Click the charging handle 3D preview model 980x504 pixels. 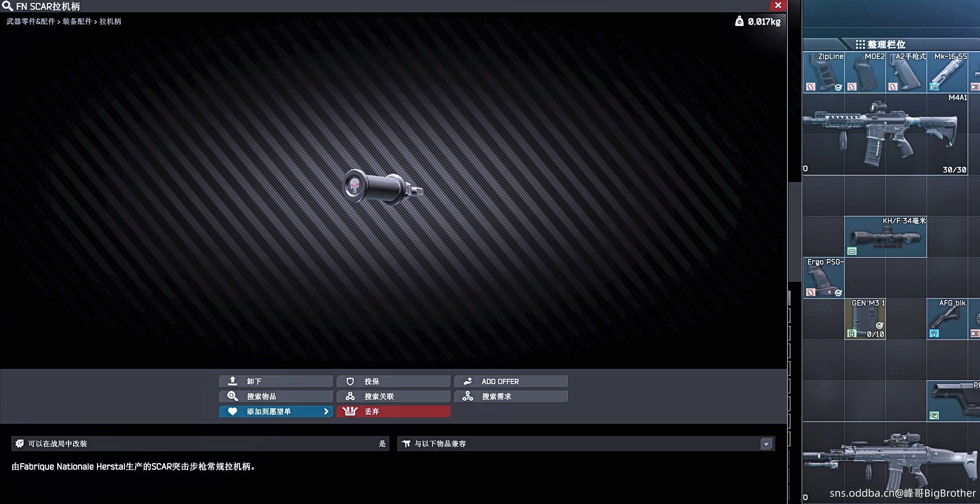[x=382, y=187]
